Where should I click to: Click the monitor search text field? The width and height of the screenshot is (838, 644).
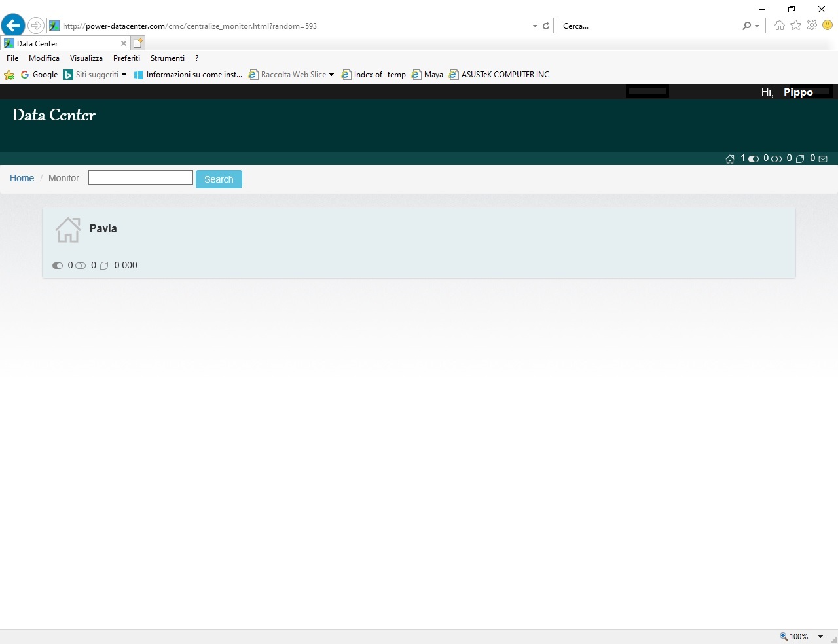coord(141,177)
